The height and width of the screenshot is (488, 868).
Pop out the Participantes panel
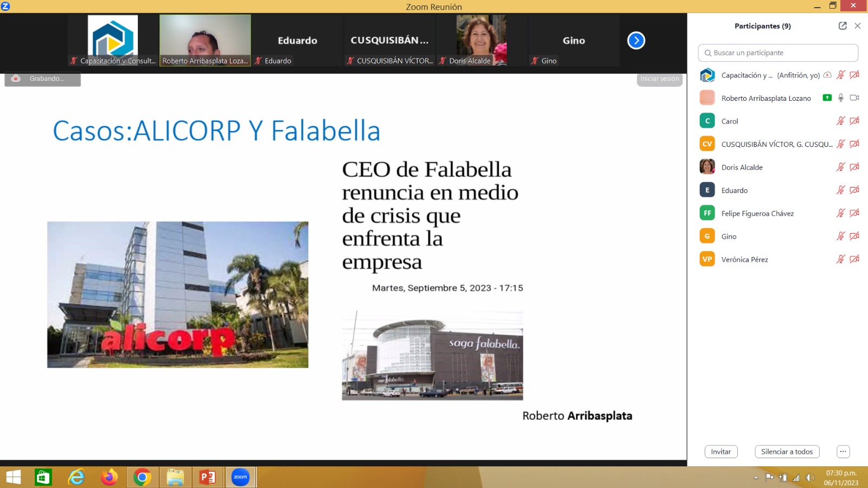843,25
